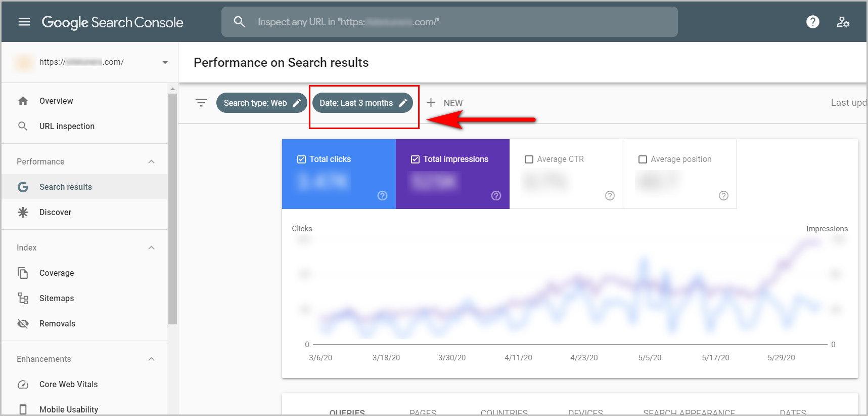Screen dimensions: 868x416
Task: Go to Coverage report
Action: (x=84, y=273)
